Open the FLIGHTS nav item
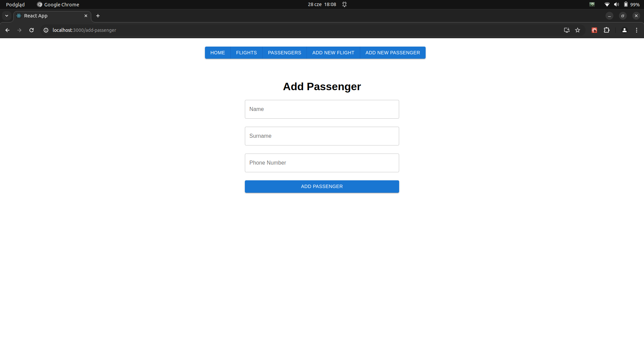644x362 pixels. tap(246, 53)
